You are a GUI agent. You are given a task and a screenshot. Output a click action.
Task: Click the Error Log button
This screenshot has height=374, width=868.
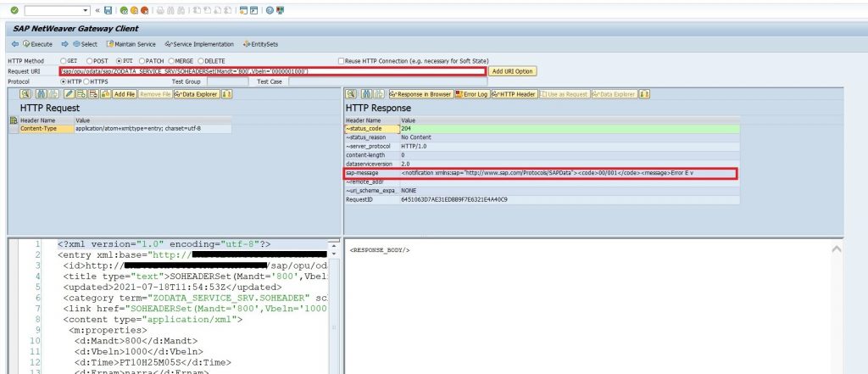point(471,94)
